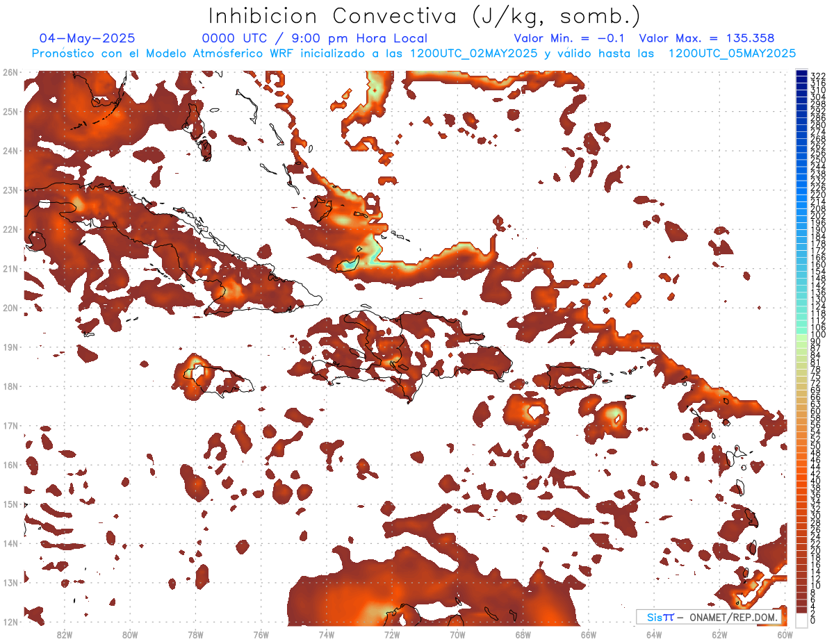Click the '72W' longitude label
This screenshot has height=644, width=834.
pos(392,634)
